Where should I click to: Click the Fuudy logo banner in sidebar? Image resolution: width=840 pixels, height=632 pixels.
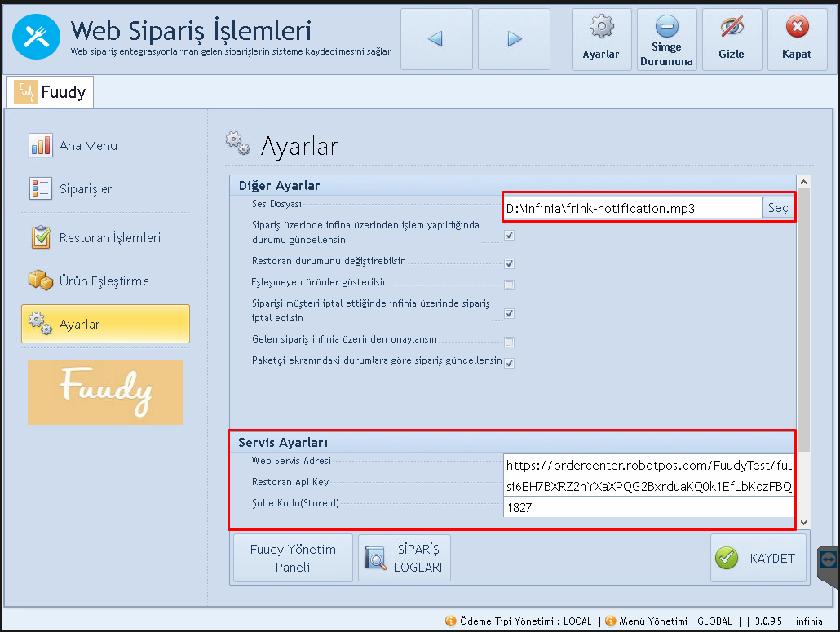pyautogui.click(x=105, y=392)
